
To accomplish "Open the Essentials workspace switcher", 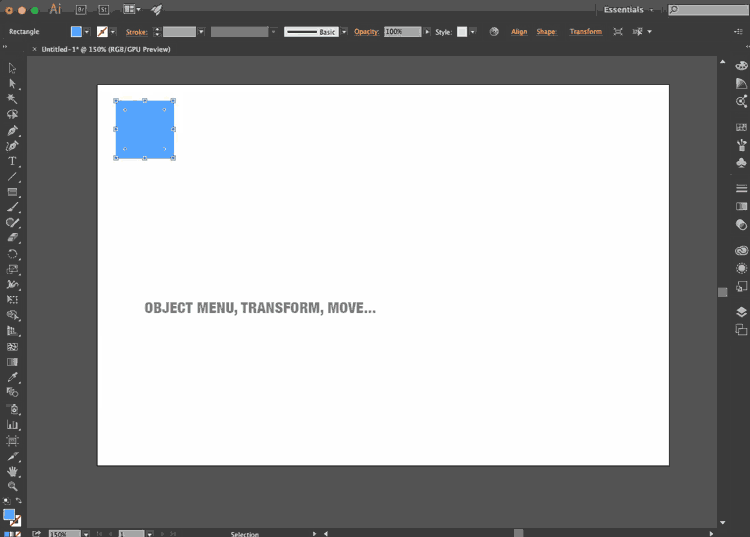I will (x=628, y=10).
